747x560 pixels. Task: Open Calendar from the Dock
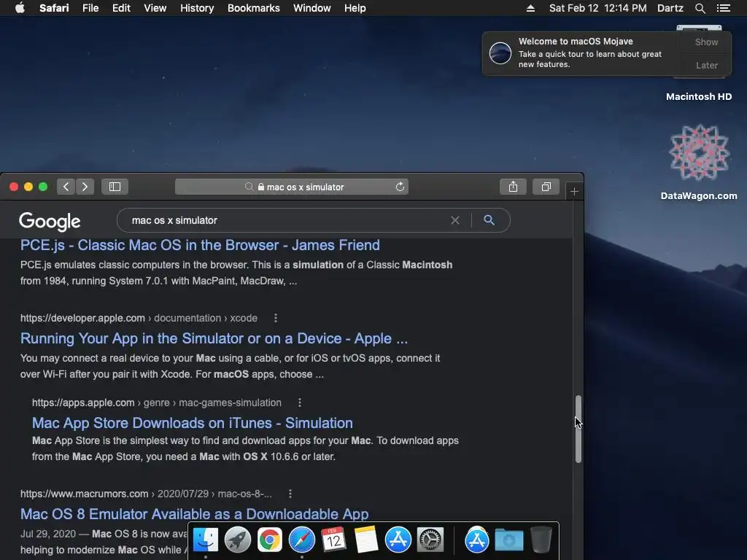coord(333,540)
